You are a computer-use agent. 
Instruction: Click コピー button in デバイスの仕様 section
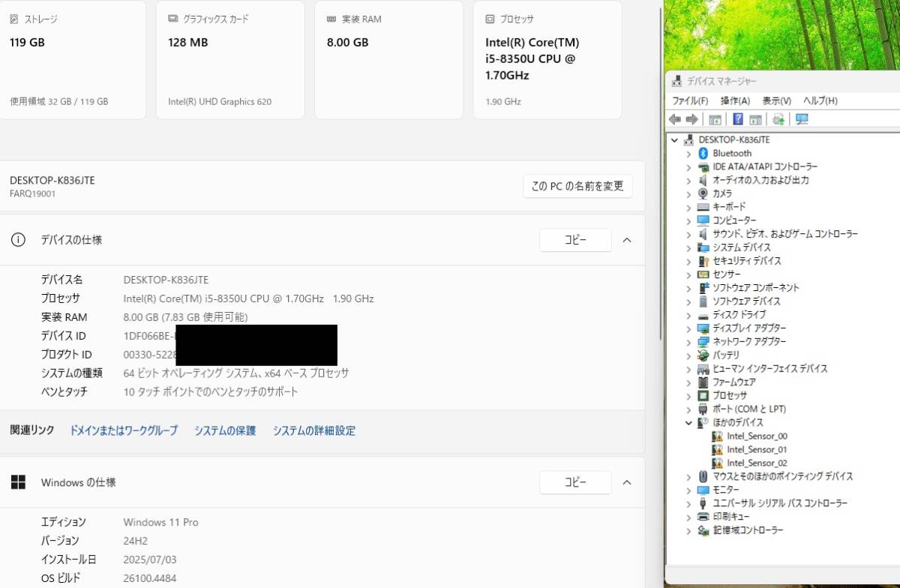click(575, 240)
